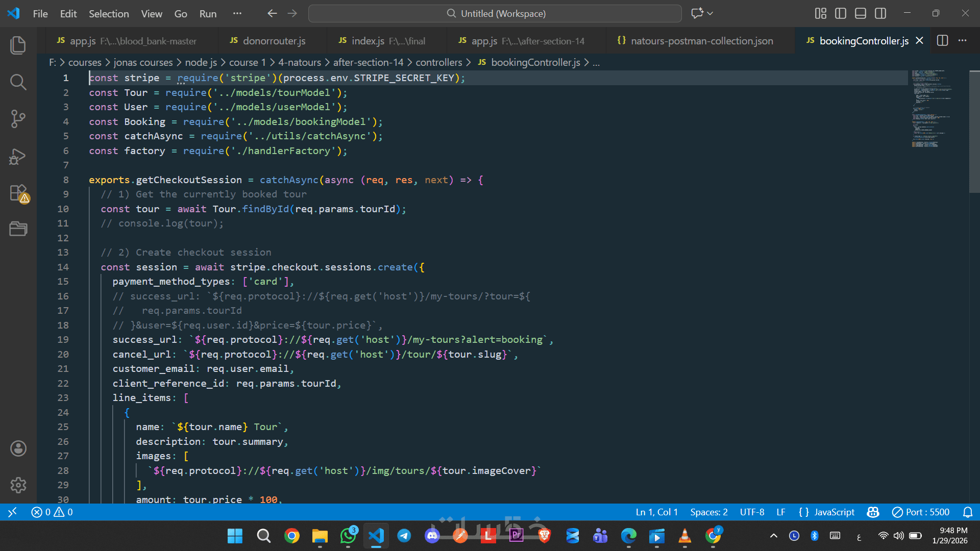The width and height of the screenshot is (980, 551).
Task: Open Manage settings gear icon
Action: point(18,485)
